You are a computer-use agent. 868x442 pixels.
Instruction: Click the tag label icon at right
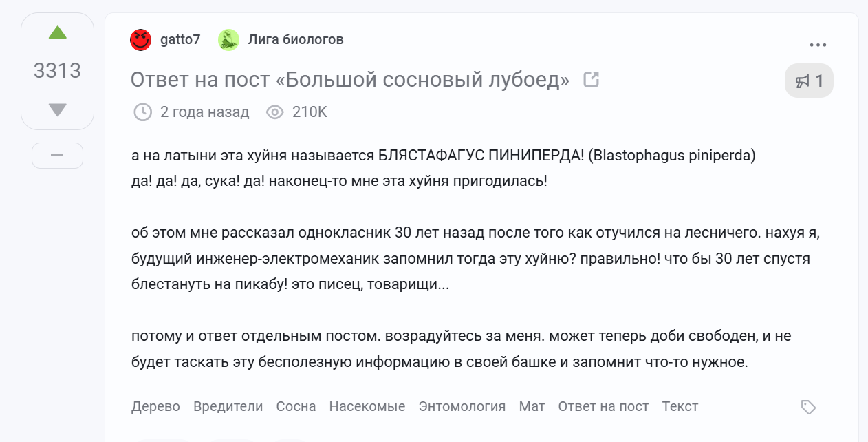808,408
